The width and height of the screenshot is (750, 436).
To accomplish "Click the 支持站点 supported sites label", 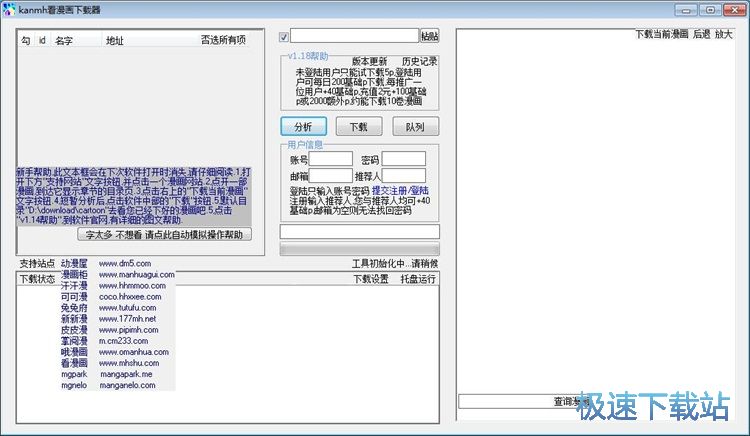I will click(x=37, y=263).
